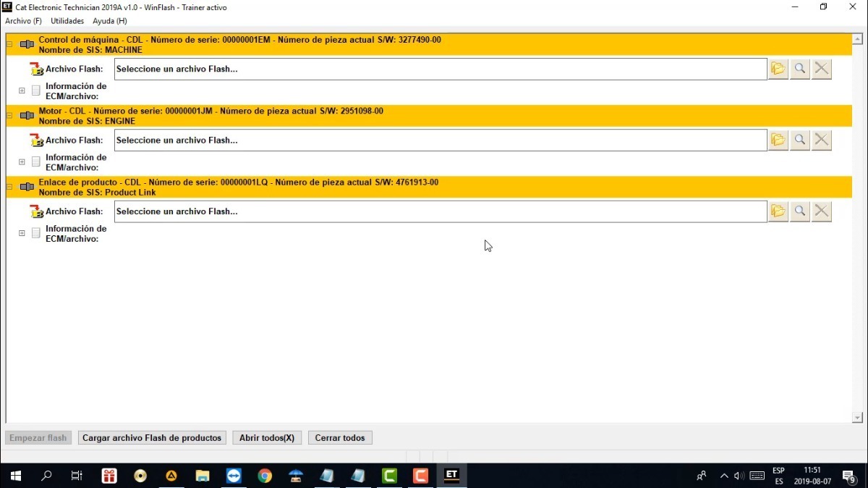Open the notification center
This screenshot has height=488, width=868.
pos(849,476)
